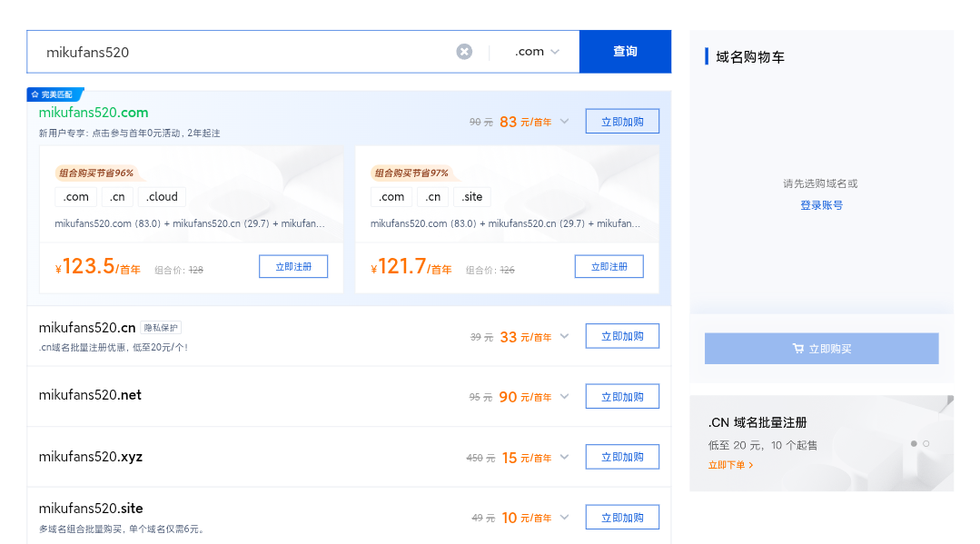Clear the domain search field

pyautogui.click(x=464, y=52)
